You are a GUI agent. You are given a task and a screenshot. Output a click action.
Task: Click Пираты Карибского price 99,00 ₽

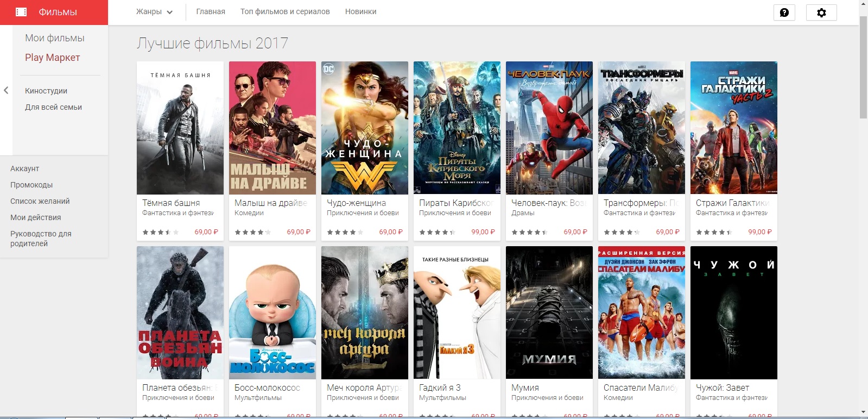pyautogui.click(x=483, y=232)
